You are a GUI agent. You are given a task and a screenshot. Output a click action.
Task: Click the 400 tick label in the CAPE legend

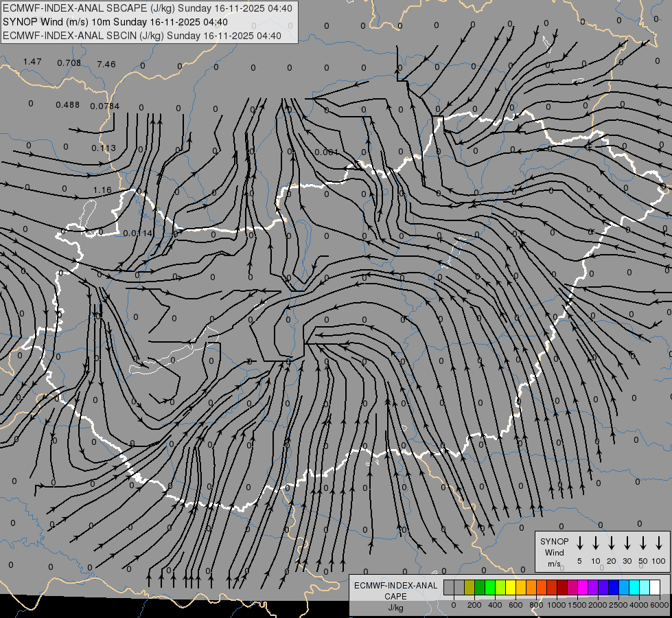point(495,605)
